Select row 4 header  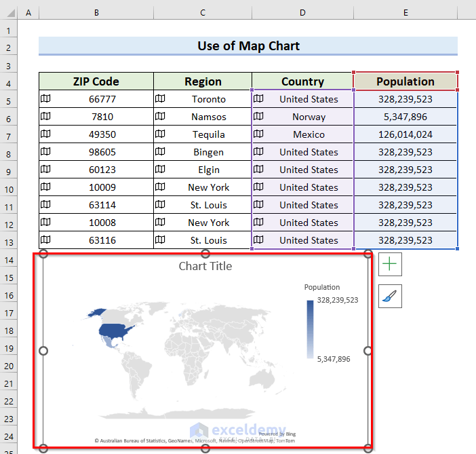(x=8, y=81)
